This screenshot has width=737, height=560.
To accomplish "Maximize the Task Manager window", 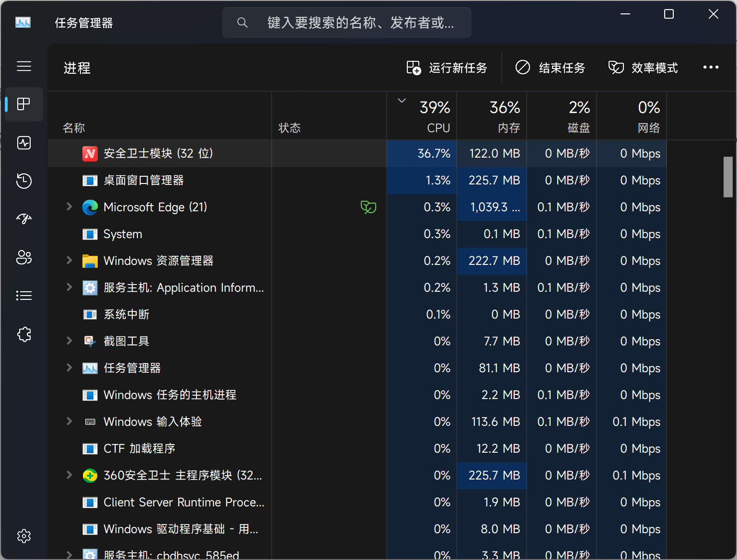I will click(669, 14).
